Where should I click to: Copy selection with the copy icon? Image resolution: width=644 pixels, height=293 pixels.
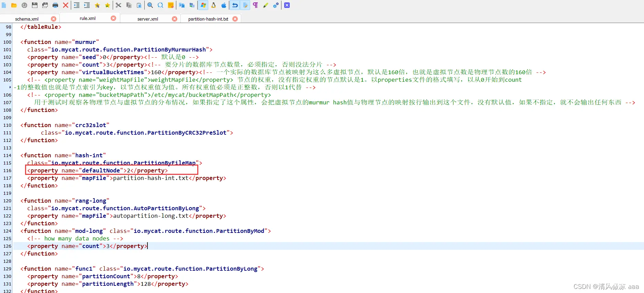[129, 5]
